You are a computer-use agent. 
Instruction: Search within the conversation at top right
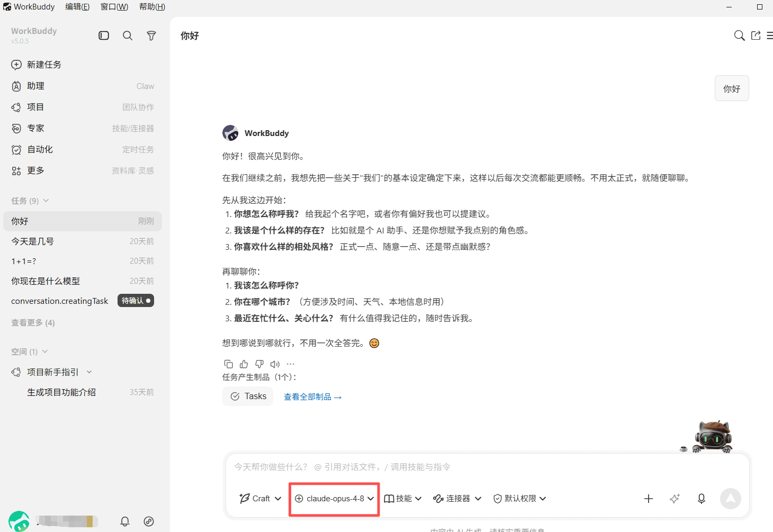739,35
